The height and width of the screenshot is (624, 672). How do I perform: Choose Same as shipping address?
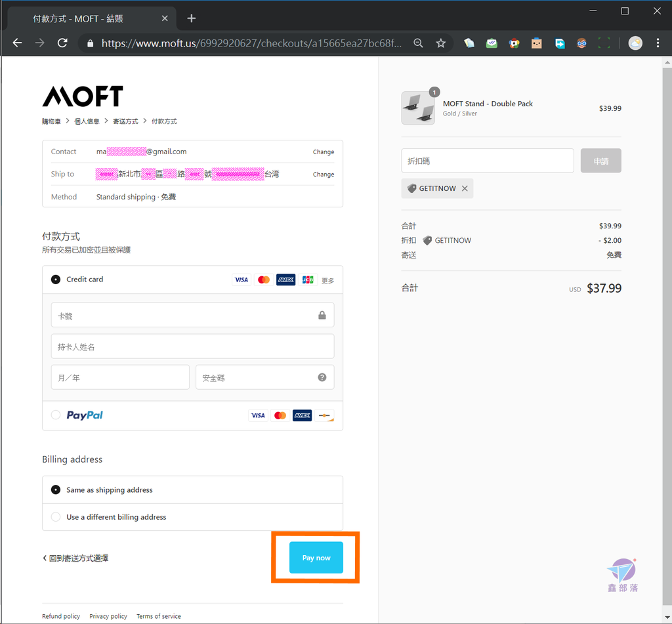56,489
